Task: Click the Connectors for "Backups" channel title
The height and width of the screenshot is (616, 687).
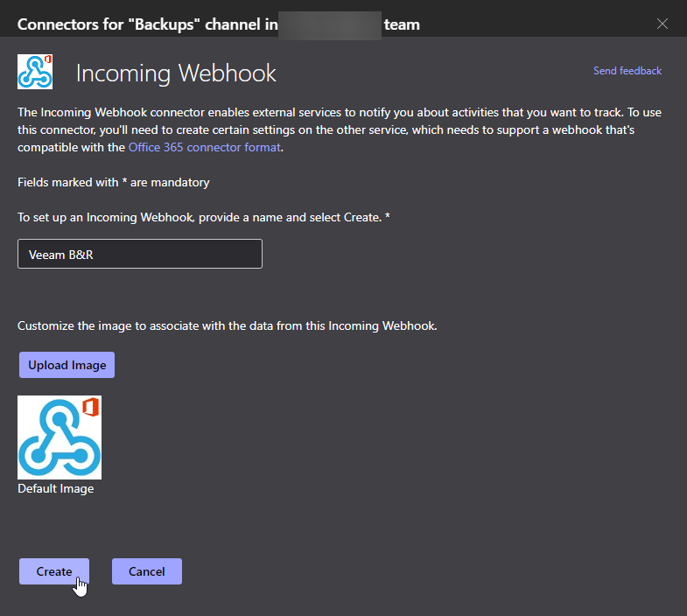Action: (x=219, y=24)
